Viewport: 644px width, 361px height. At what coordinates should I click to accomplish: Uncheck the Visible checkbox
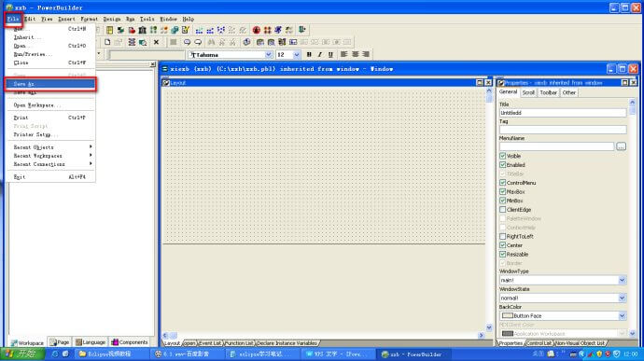pos(502,156)
